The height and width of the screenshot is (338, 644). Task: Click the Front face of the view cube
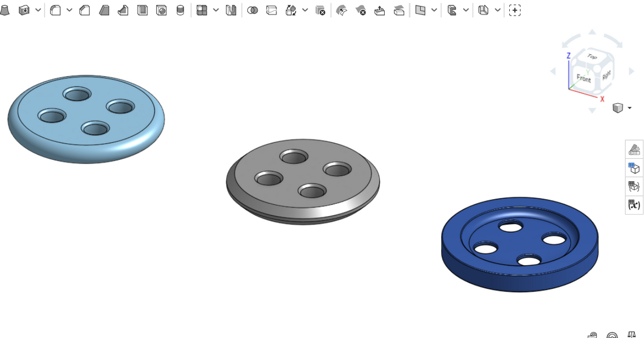click(x=583, y=79)
